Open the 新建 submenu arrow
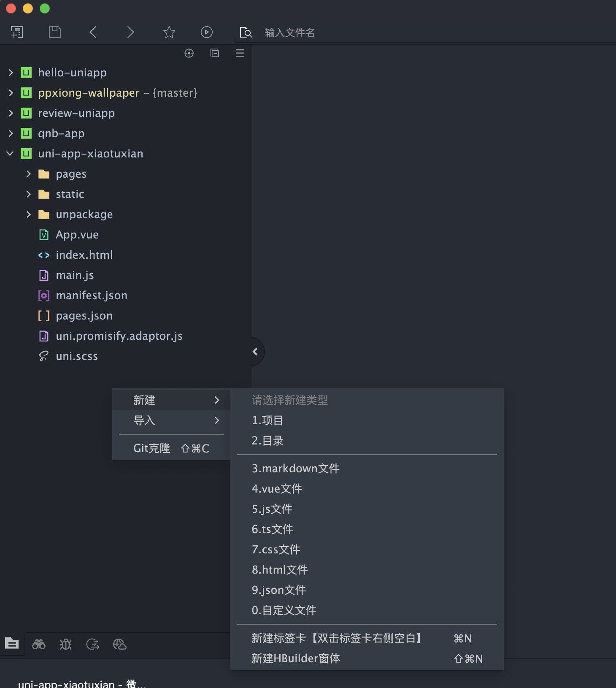 click(x=217, y=400)
